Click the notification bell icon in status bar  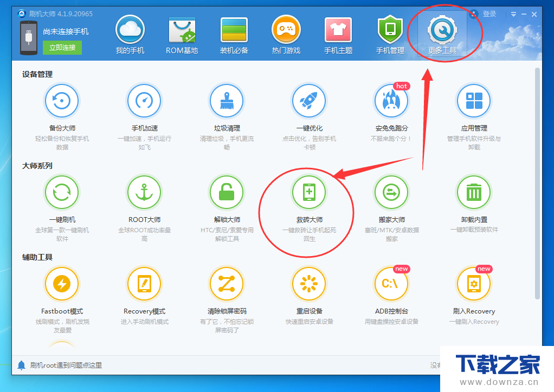tap(21, 365)
